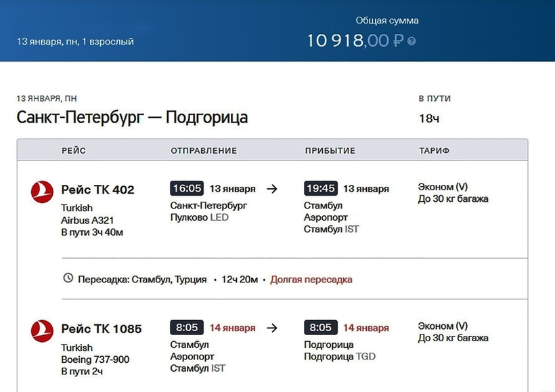Click the total price 10 918,00 ₽
This screenshot has width=555, height=392.
click(355, 41)
